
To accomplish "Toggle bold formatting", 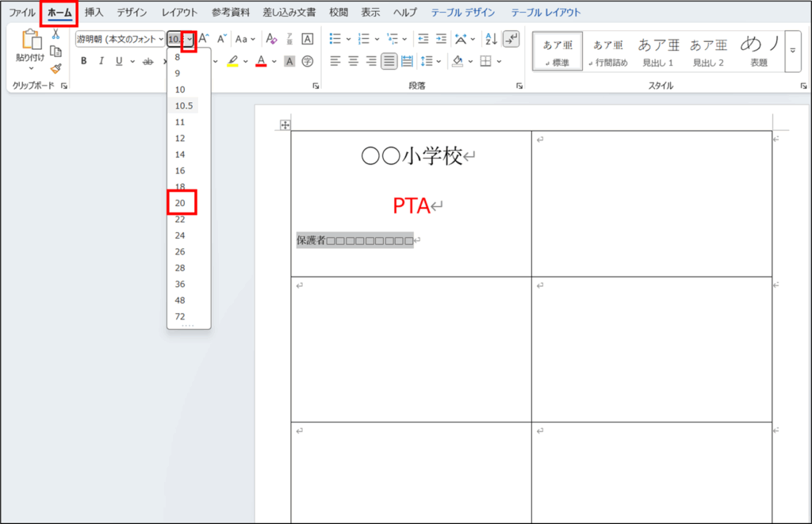I will point(84,61).
